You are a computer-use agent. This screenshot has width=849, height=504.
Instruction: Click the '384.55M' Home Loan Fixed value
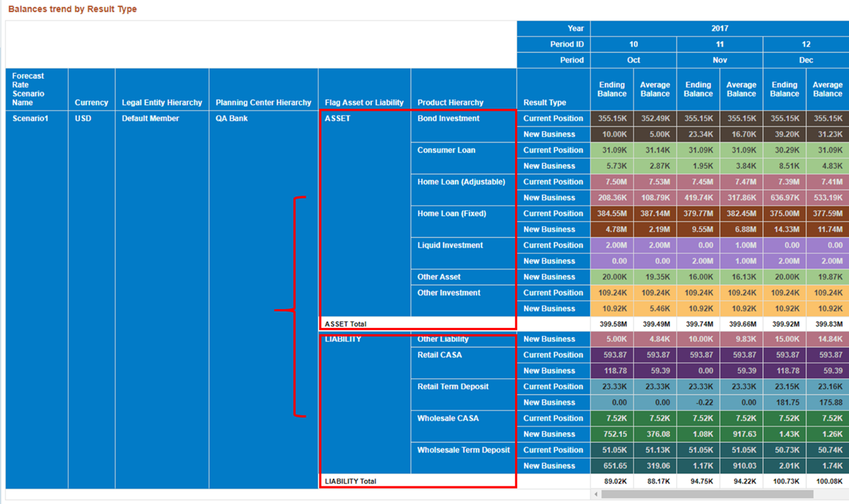612,214
